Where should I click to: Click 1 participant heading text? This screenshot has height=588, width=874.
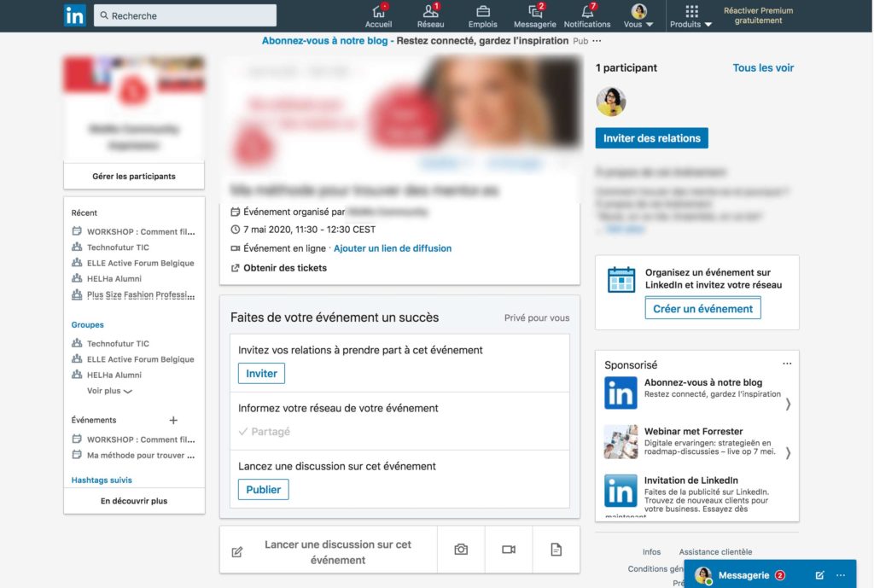(626, 68)
